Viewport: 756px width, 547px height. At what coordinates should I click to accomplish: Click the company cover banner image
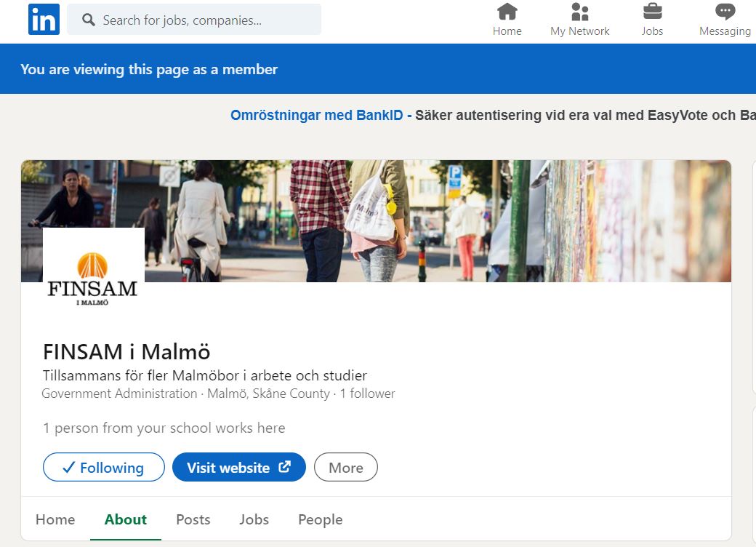[436, 218]
